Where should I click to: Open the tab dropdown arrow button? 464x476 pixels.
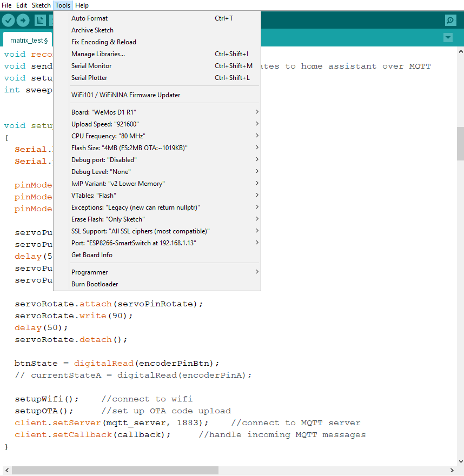(448, 38)
